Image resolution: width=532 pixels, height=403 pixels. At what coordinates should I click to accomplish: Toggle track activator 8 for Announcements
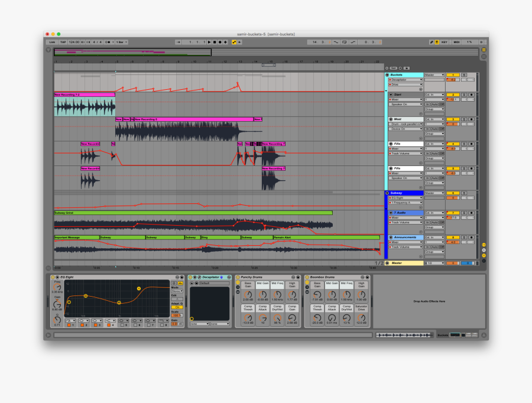click(x=453, y=238)
